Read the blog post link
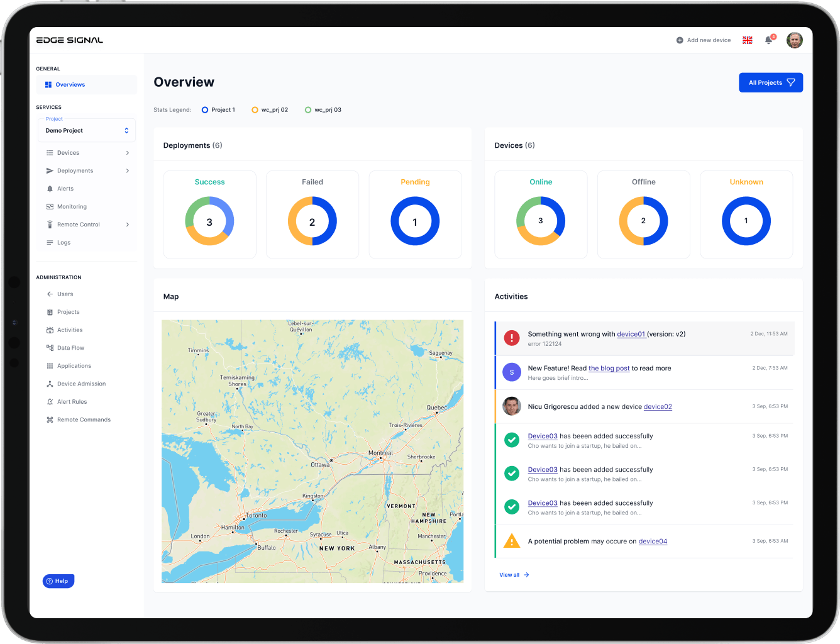This screenshot has height=644, width=840. 609,368
